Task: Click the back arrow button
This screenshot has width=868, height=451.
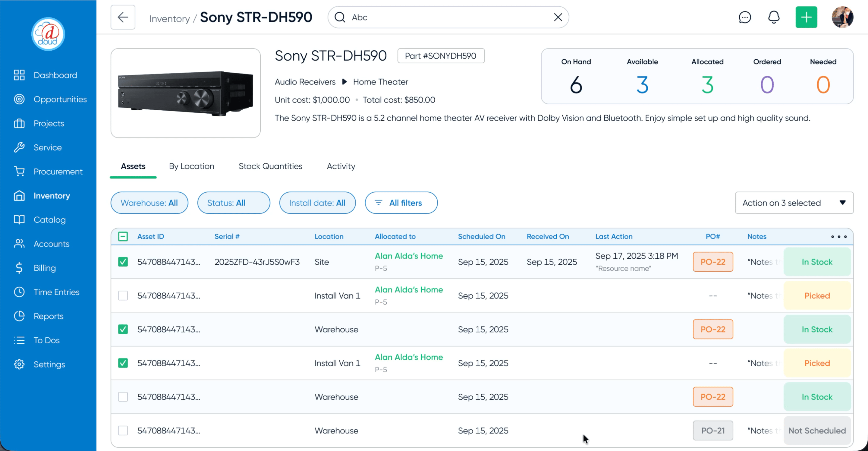Action: 123,17
